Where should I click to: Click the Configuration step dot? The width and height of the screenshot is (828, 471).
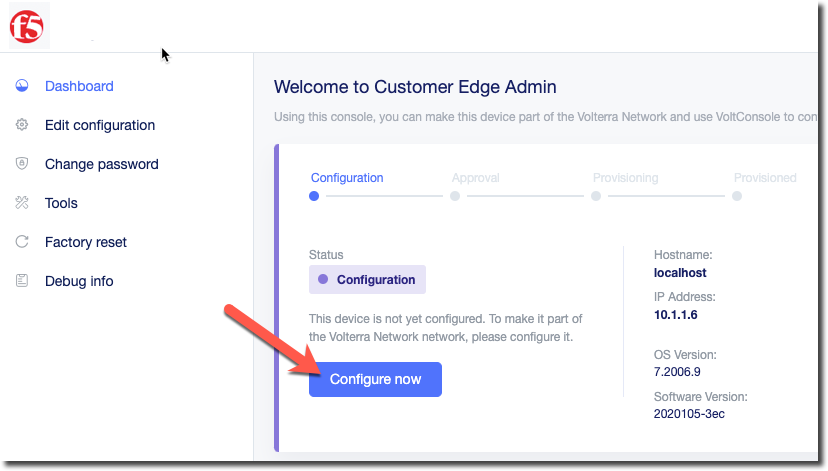(315, 197)
